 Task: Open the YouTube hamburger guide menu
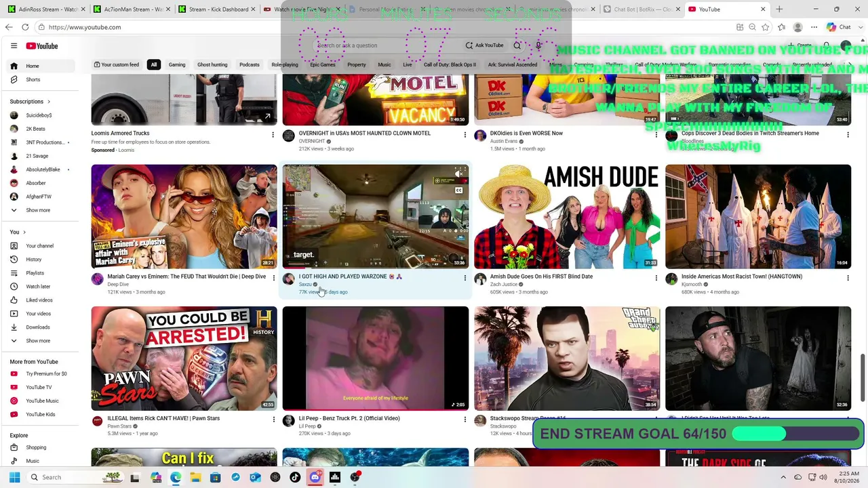tap(14, 46)
